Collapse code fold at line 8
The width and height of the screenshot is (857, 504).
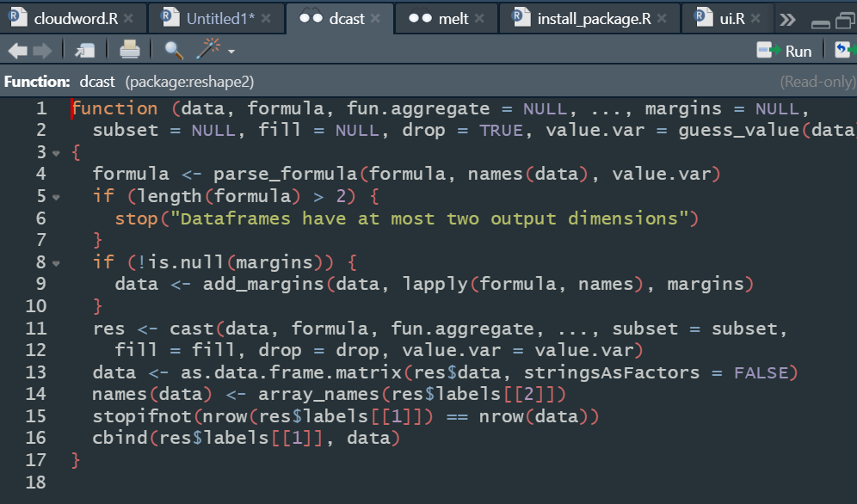click(56, 263)
